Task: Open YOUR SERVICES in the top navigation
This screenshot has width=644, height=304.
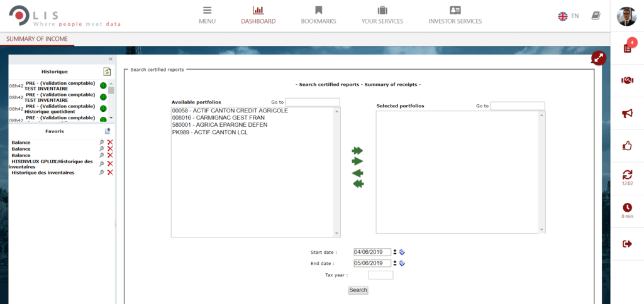Action: (x=382, y=15)
